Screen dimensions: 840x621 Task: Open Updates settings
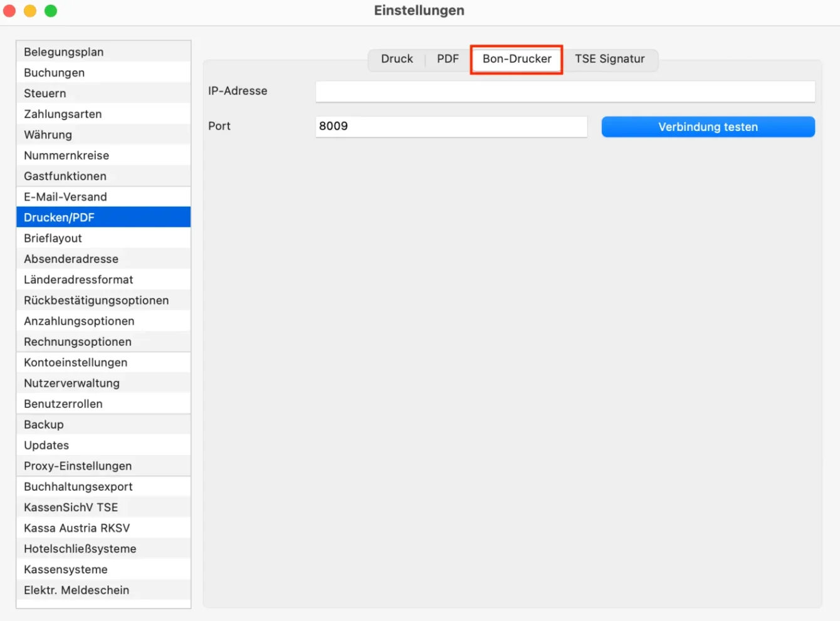coord(103,445)
